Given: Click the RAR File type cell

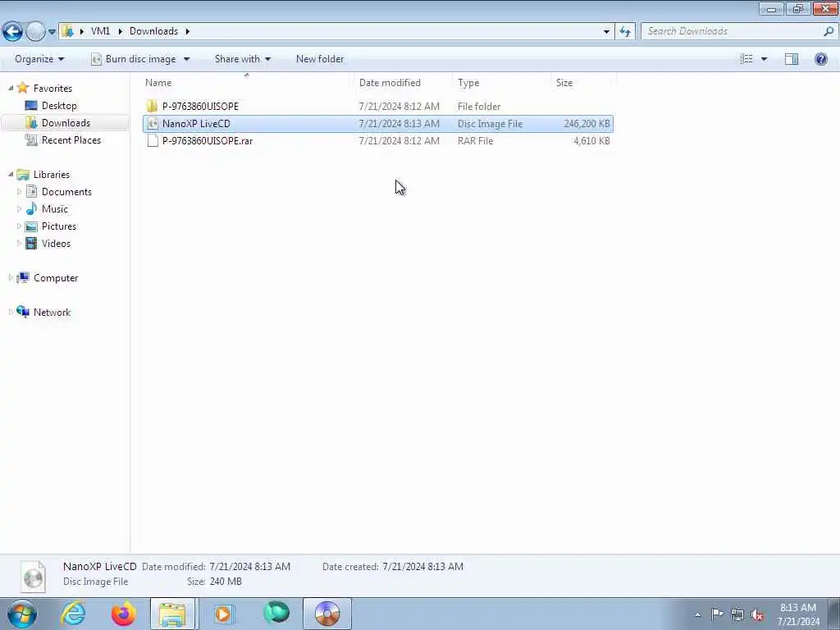Looking at the screenshot, I should [x=475, y=141].
